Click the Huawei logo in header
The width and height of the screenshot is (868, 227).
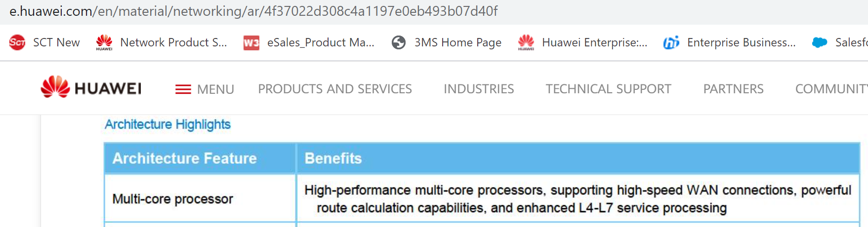[91, 87]
